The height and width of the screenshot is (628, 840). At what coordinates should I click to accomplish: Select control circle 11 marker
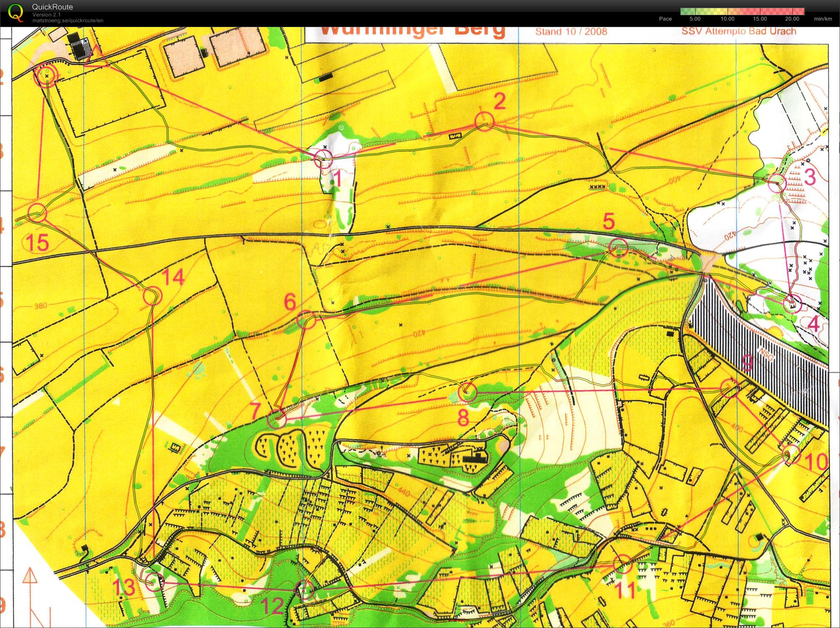click(623, 564)
